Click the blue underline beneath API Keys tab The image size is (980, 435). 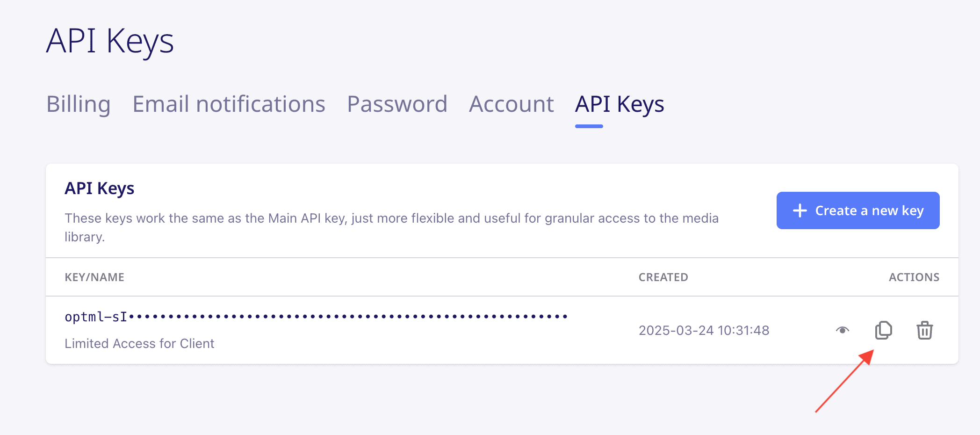[x=589, y=126]
